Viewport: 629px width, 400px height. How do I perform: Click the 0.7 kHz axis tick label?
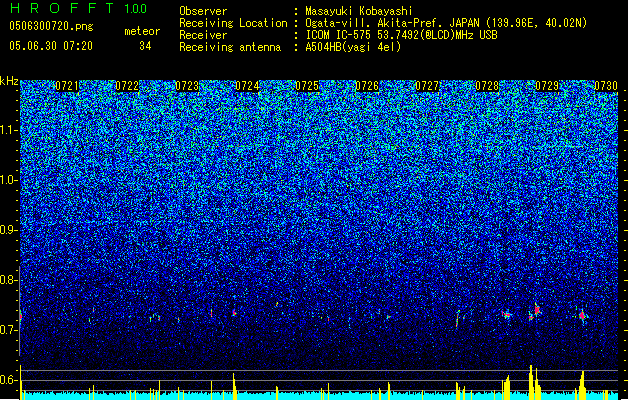(9, 330)
